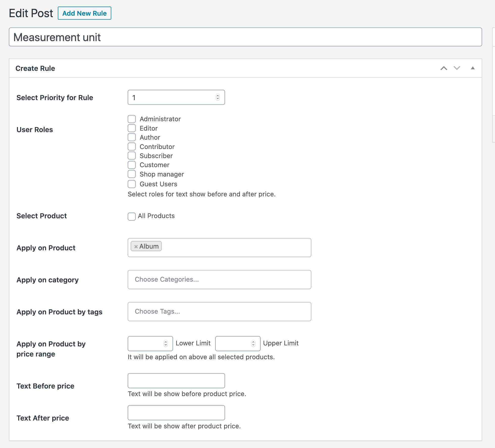Click the Select Priority for Rule label
The height and width of the screenshot is (448, 495).
pyautogui.click(x=55, y=98)
